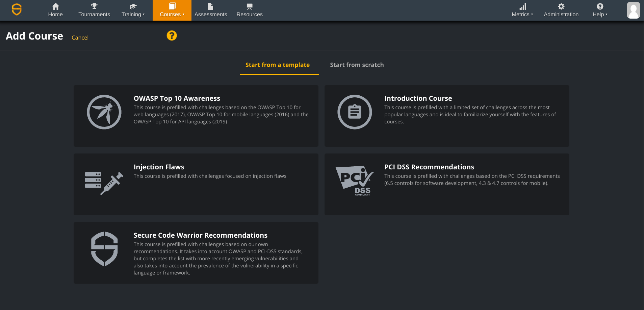Click the Metrics bar chart icon
This screenshot has width=644, height=310.
[x=522, y=6]
